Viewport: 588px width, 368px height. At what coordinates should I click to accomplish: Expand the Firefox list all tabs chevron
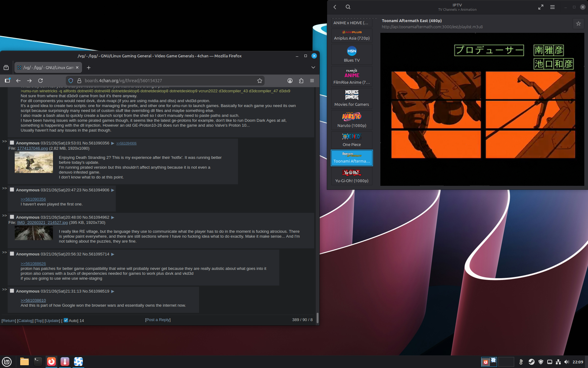click(313, 67)
